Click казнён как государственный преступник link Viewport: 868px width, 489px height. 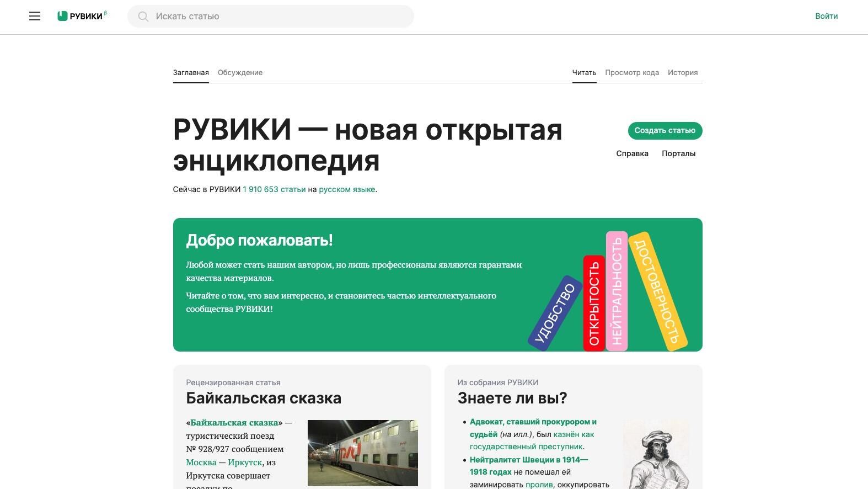532,440
